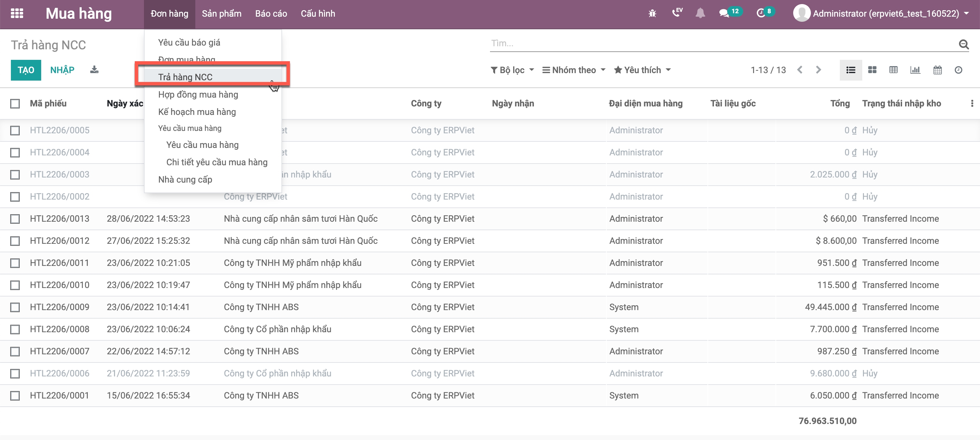Select all rows with header checkbox

[x=15, y=103]
